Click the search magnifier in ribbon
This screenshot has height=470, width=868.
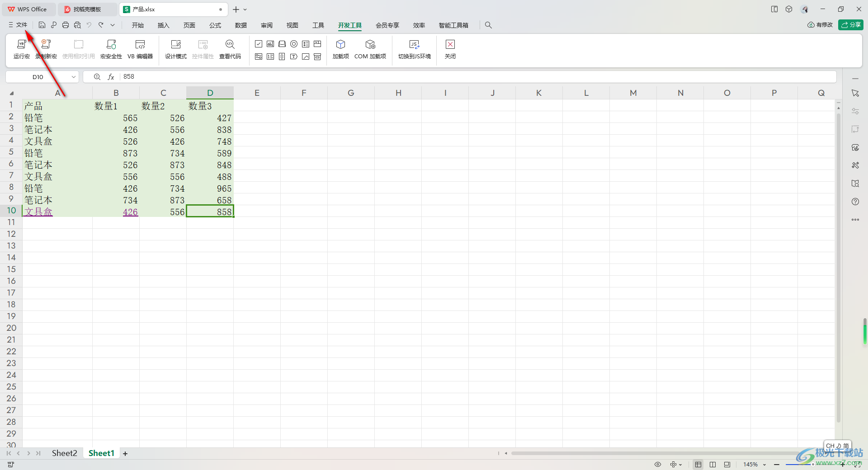pos(488,25)
